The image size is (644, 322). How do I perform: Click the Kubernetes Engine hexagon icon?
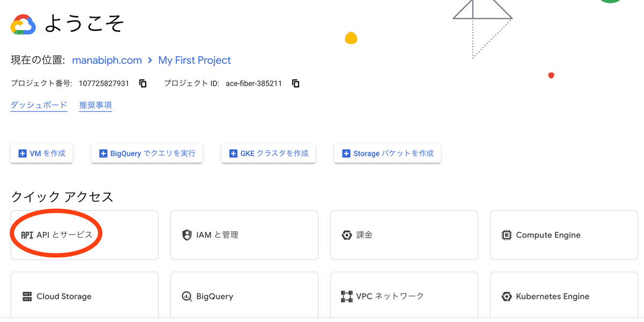pos(506,296)
